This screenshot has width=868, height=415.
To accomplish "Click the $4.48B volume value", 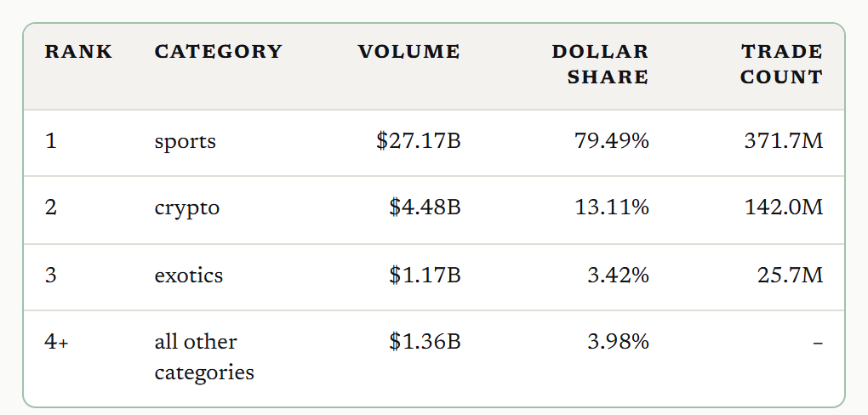I will (x=425, y=207).
